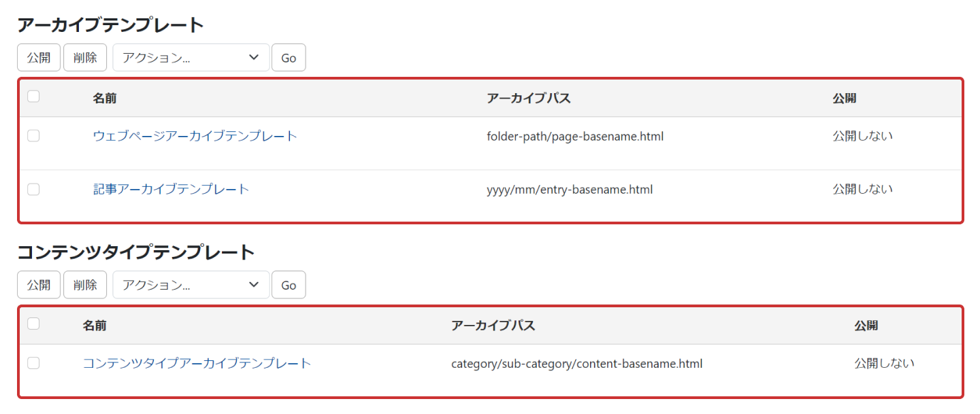980x414 pixels.
Task: Open コンテンツタイプアーカイブテンプレート link
Action: click(197, 363)
